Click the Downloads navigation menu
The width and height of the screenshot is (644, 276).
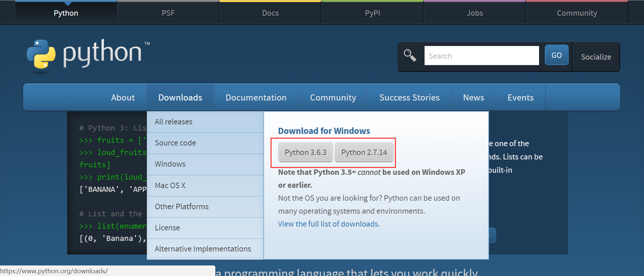point(180,97)
